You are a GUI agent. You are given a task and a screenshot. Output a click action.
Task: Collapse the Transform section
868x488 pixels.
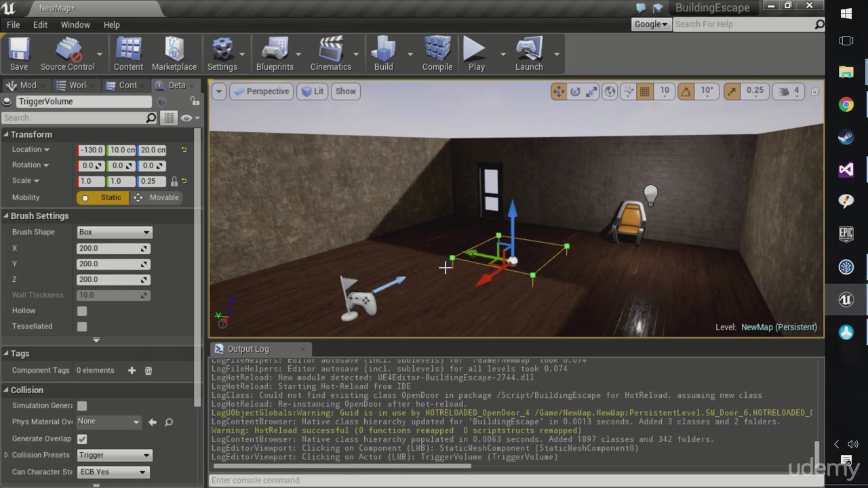click(6, 134)
